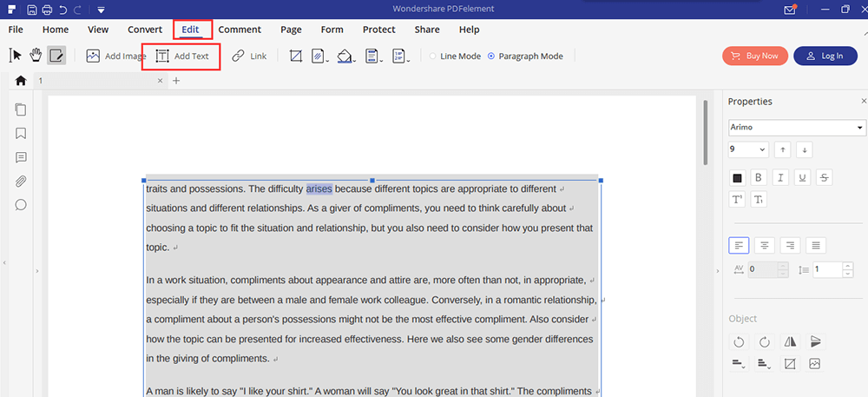Screen dimensions: 868x397
Task: Click the Add Text tool
Action: coord(182,56)
